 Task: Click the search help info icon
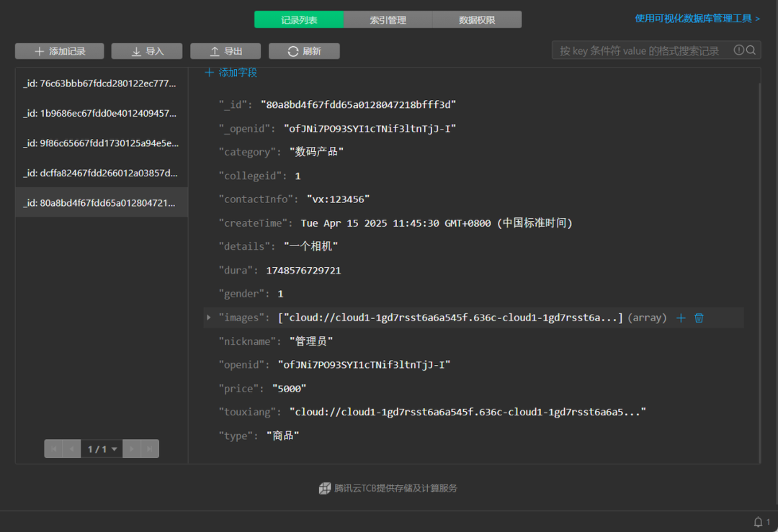(x=738, y=50)
